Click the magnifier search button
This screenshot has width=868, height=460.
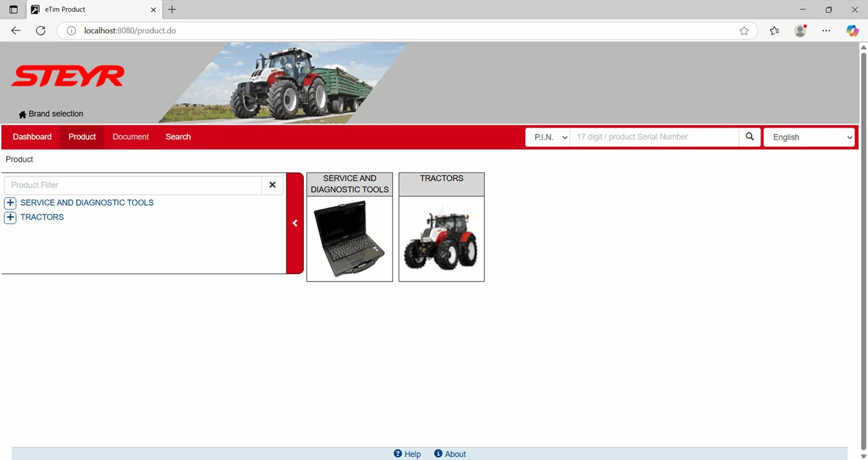(750, 137)
